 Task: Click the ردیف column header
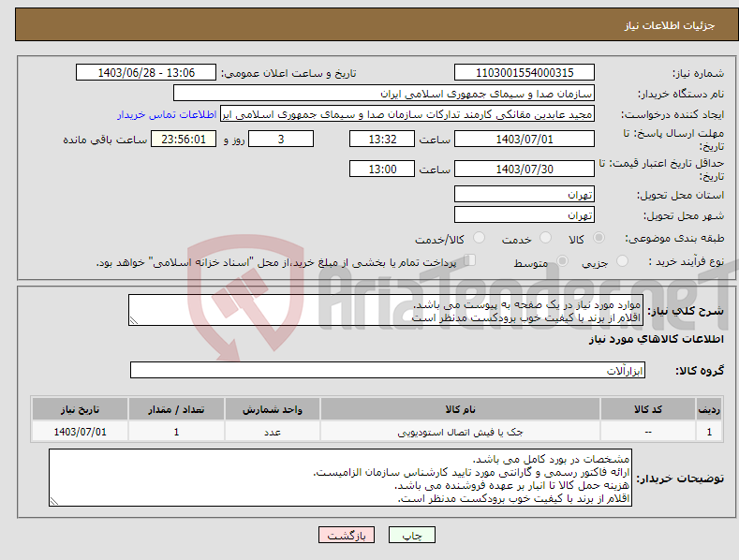click(709, 409)
